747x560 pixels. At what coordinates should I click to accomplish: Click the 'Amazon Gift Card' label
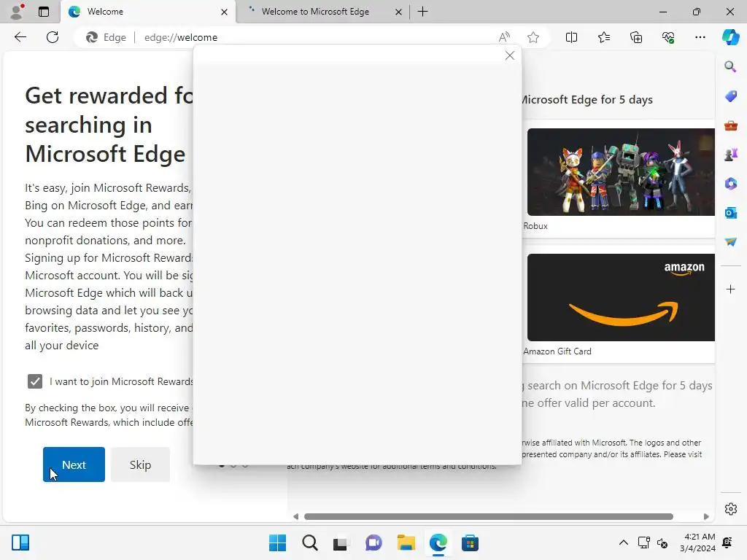click(557, 351)
